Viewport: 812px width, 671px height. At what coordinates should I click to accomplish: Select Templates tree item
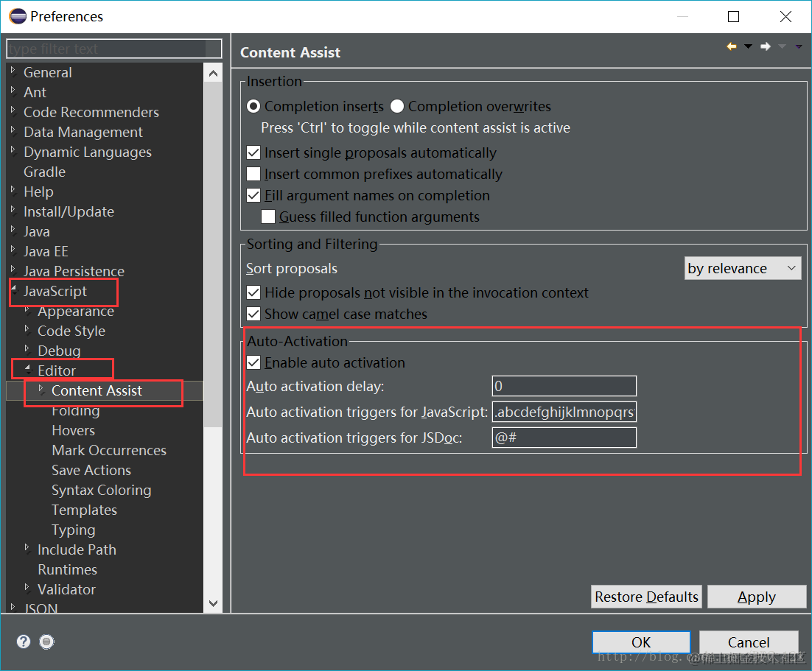(x=85, y=510)
